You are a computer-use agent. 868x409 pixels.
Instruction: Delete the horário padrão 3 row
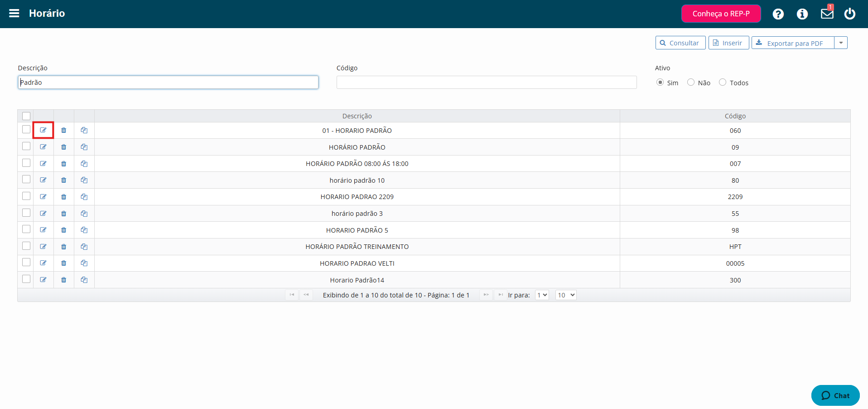[64, 214]
